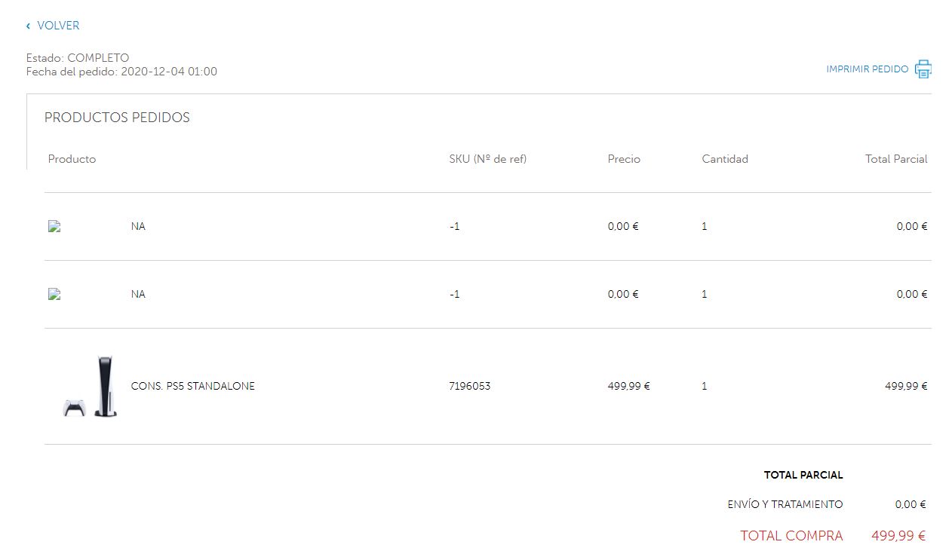Click the Producto column header
The image size is (952, 560).
coord(72,159)
